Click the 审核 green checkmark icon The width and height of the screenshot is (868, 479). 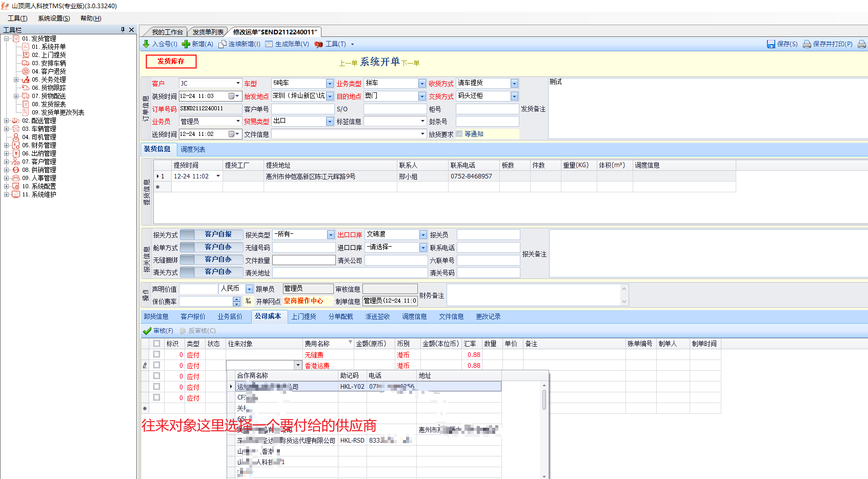tap(147, 331)
